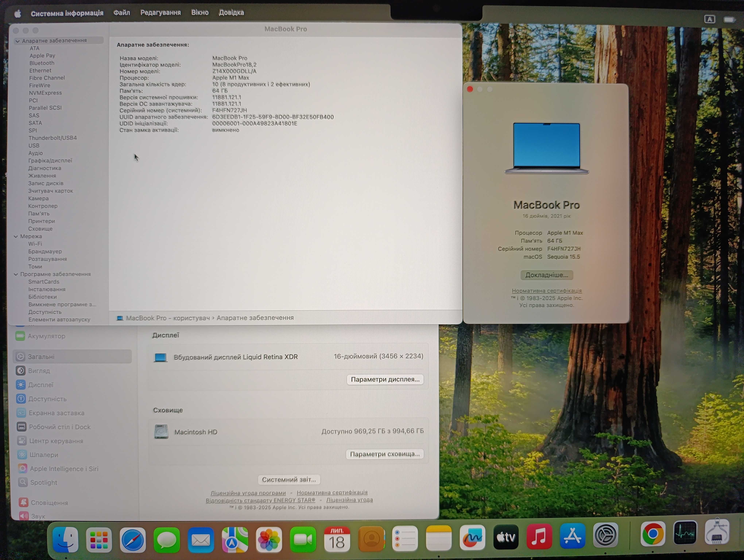Open Photos app in Dock

coord(269,540)
